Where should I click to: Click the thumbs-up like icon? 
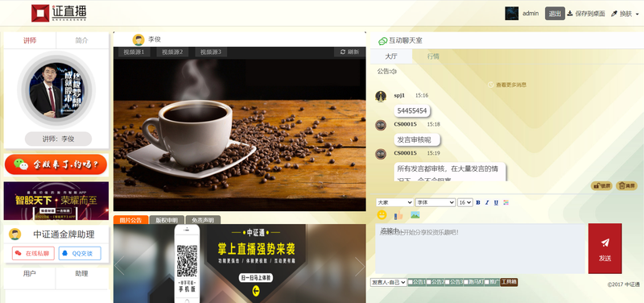(x=398, y=214)
